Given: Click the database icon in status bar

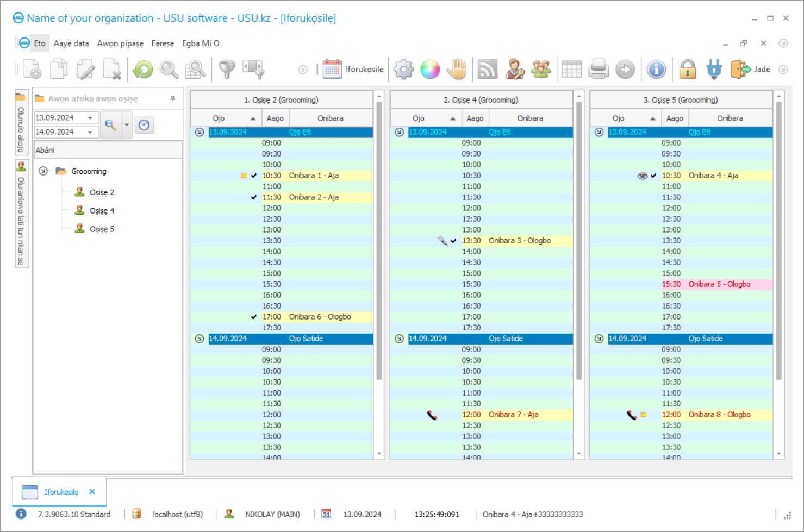Looking at the screenshot, I should (136, 514).
